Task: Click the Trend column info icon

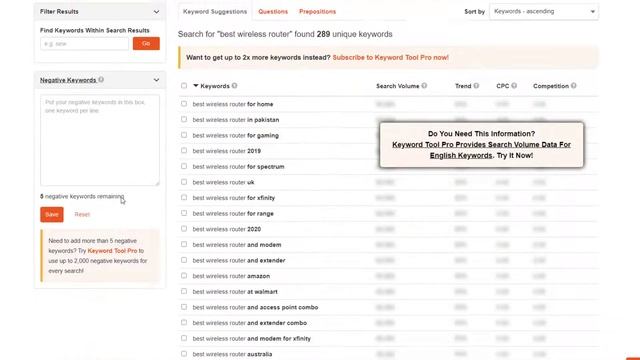Action: point(476,86)
